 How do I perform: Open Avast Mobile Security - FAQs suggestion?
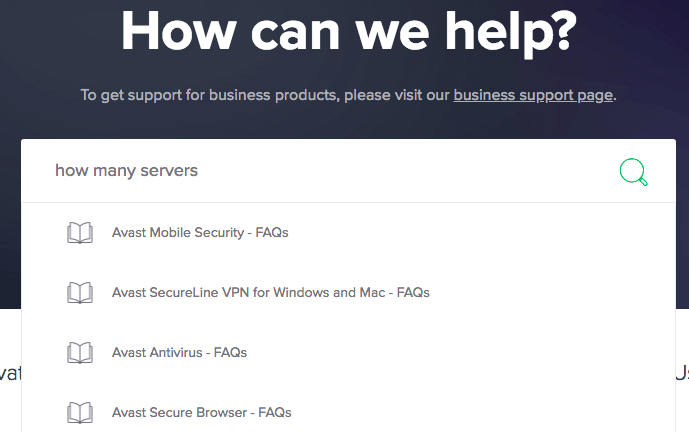click(x=200, y=232)
